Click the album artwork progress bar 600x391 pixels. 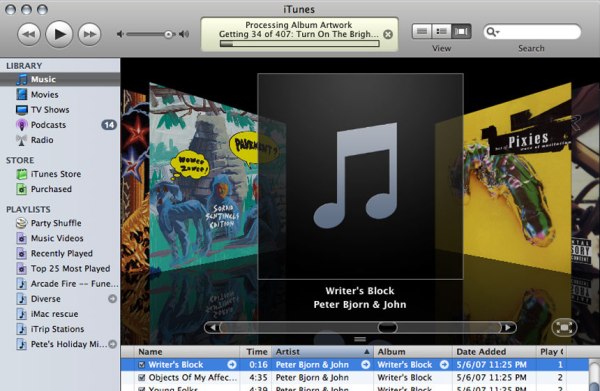pos(299,44)
